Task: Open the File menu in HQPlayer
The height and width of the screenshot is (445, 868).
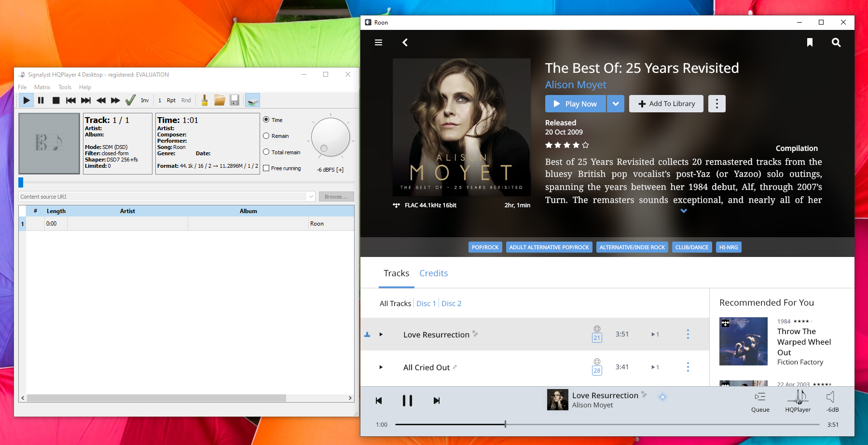Action: 22,87
